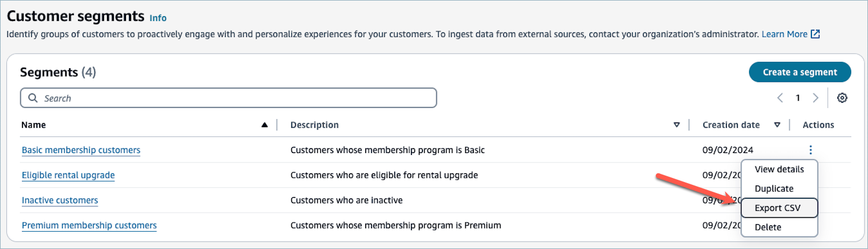Screen dimensions: 868x249
Task: Open the table preferences gear icon
Action: point(842,98)
